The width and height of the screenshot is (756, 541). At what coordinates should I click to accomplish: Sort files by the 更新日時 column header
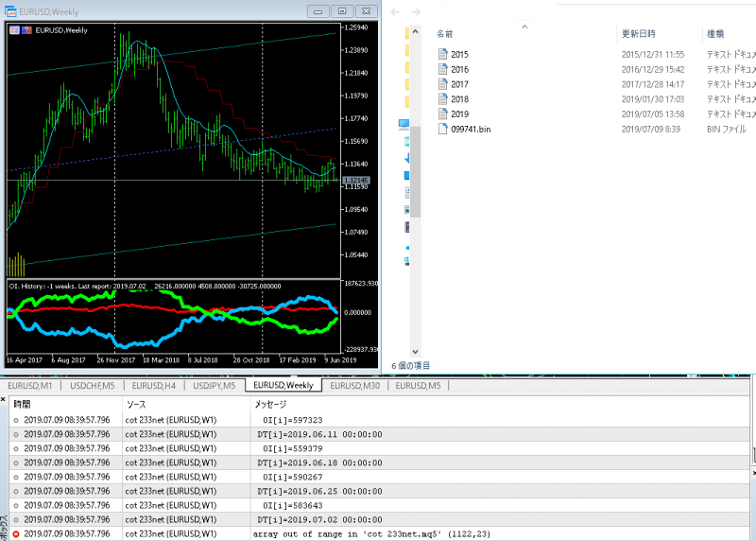coord(638,34)
